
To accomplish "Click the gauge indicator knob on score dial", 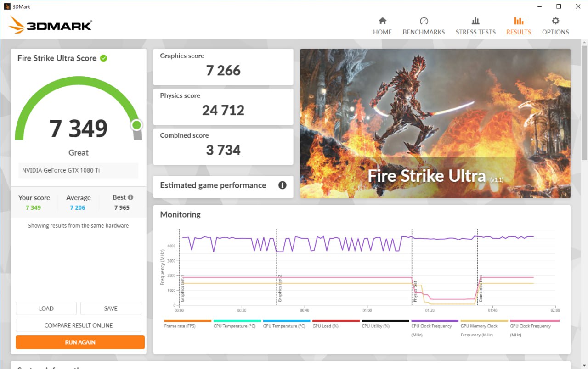I will click(136, 125).
